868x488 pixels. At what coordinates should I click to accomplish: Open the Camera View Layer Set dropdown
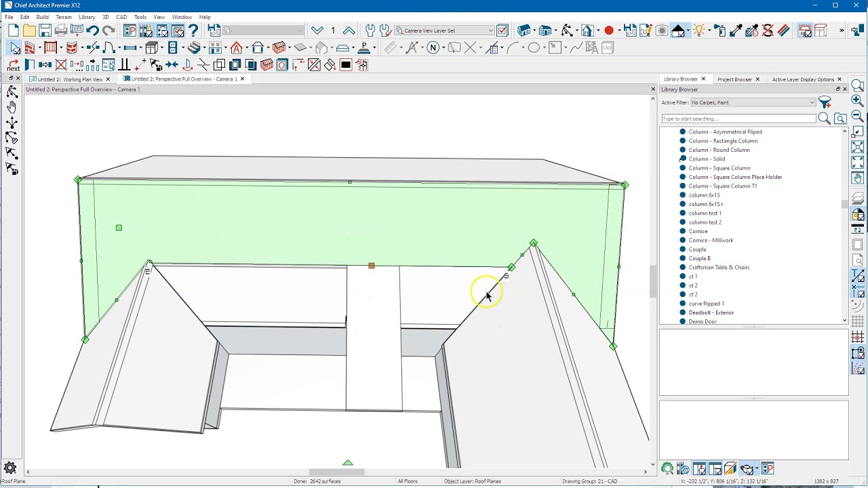(x=444, y=30)
